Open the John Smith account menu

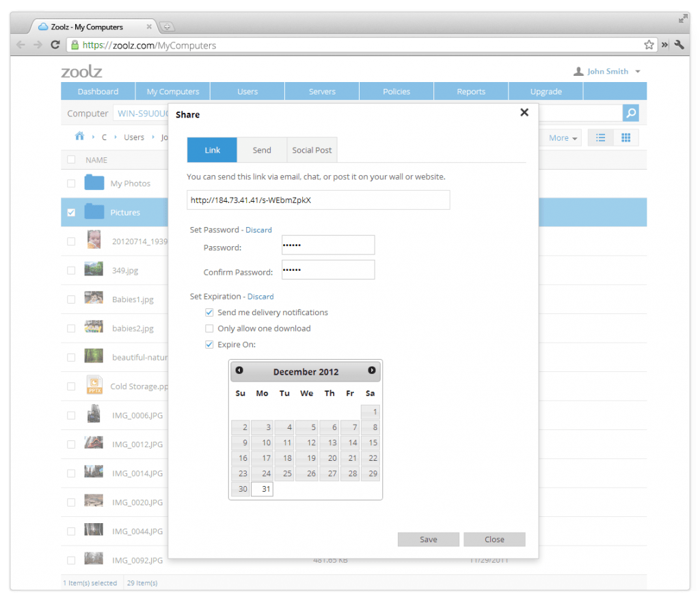click(607, 71)
